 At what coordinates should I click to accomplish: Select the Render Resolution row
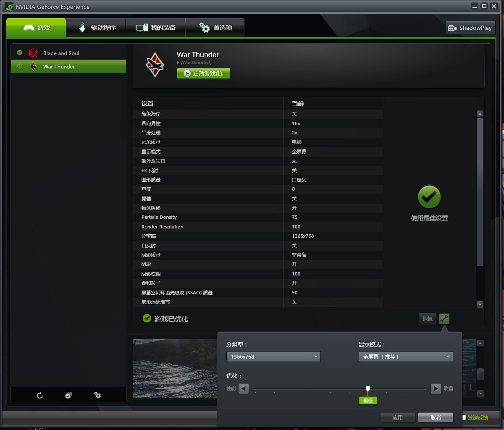tap(258, 227)
